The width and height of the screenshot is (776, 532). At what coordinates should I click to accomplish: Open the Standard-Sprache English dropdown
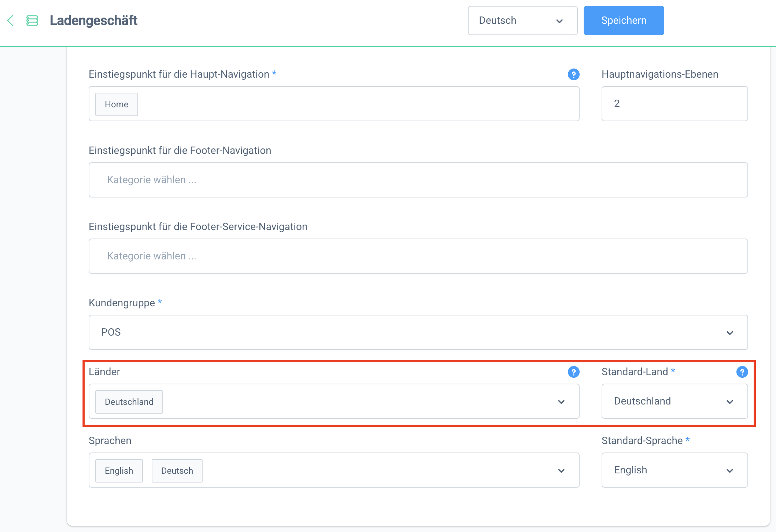[674, 470]
